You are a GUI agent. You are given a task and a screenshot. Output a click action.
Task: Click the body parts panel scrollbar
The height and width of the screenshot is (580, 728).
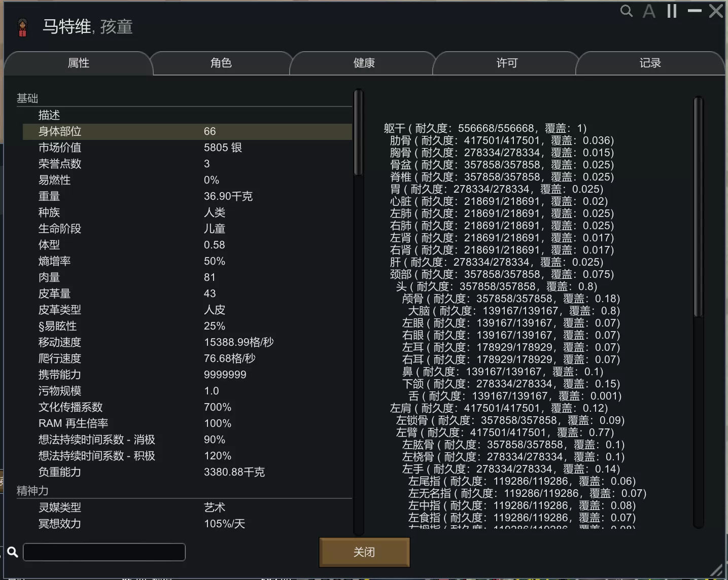point(698,208)
